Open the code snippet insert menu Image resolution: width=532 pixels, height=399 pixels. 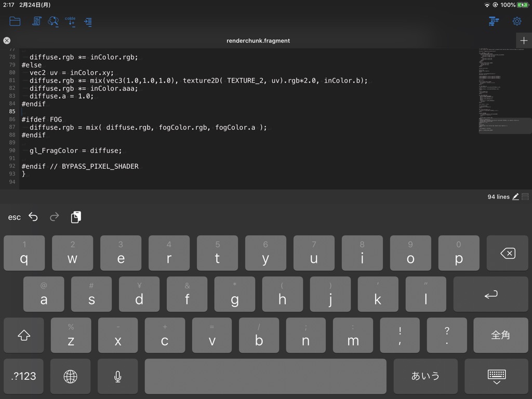[71, 21]
